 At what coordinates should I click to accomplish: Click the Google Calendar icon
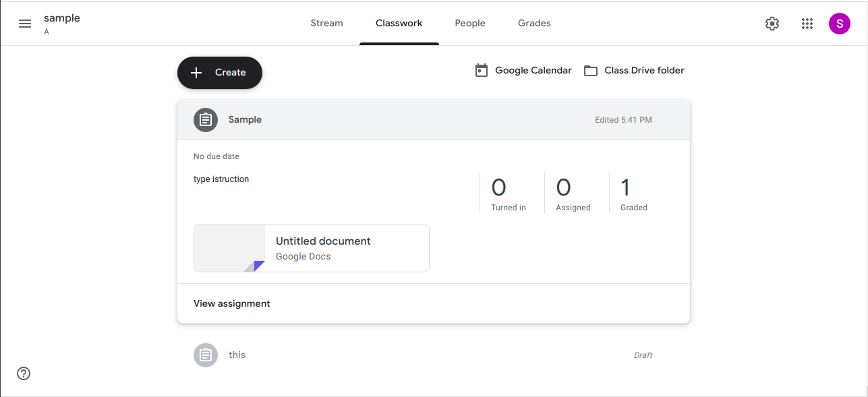pos(482,71)
